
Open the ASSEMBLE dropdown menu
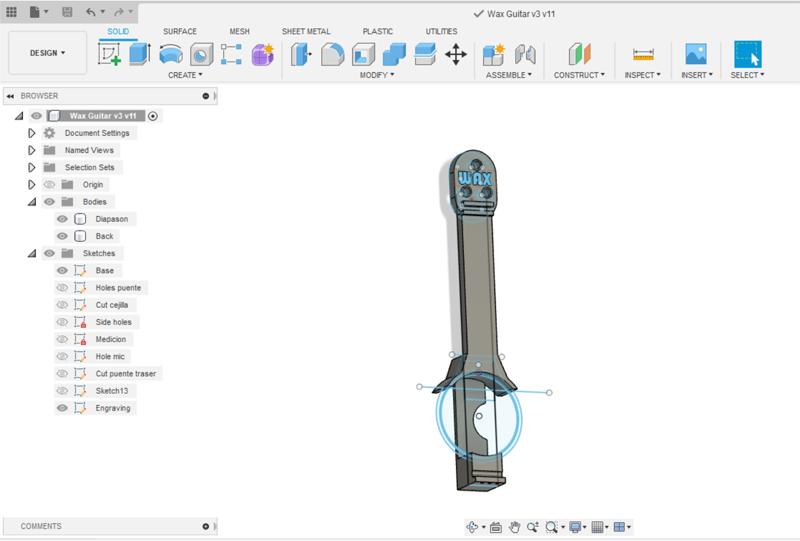[x=509, y=75]
